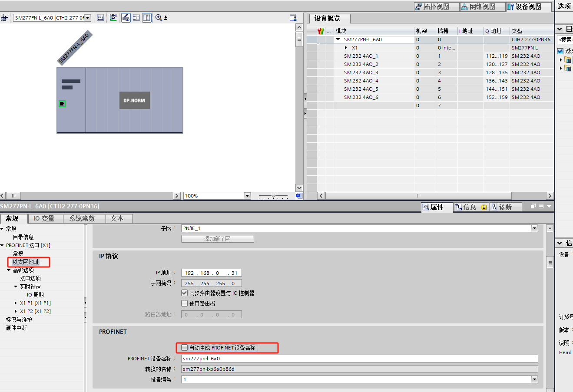Click the info indicator icon beside 信息 tab
Image resolution: width=573 pixels, height=392 pixels.
click(x=484, y=207)
